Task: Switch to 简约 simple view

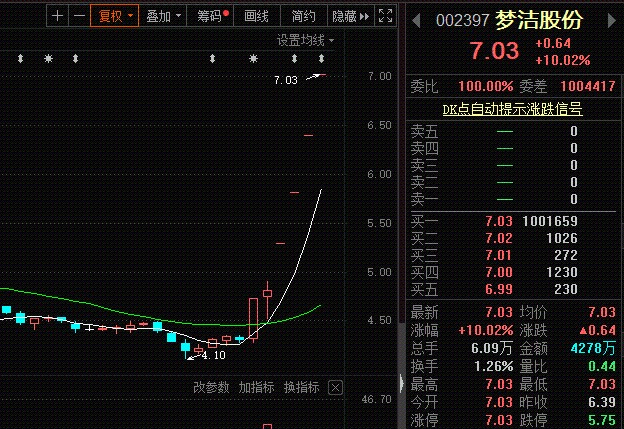Action: 304,16
